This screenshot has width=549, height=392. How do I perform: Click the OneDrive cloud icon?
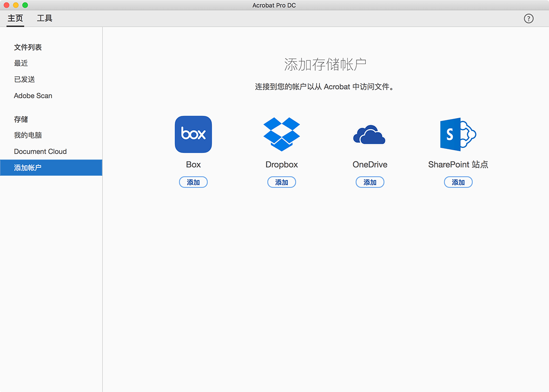[370, 134]
